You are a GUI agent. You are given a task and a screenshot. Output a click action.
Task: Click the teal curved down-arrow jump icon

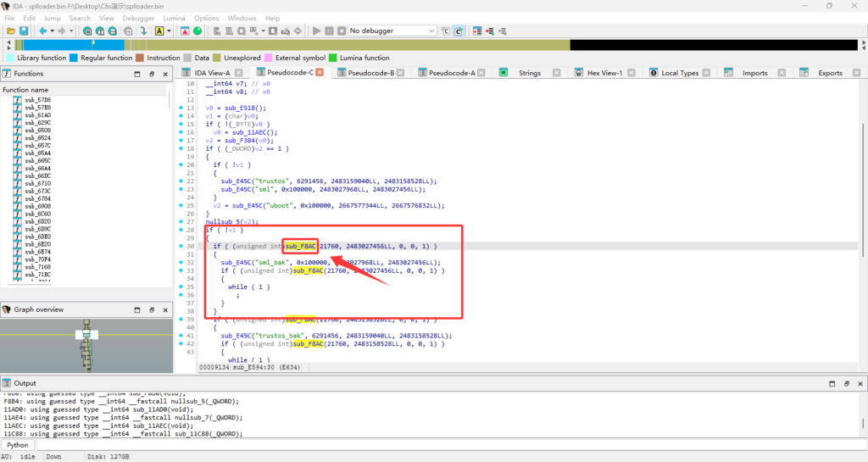[x=143, y=31]
